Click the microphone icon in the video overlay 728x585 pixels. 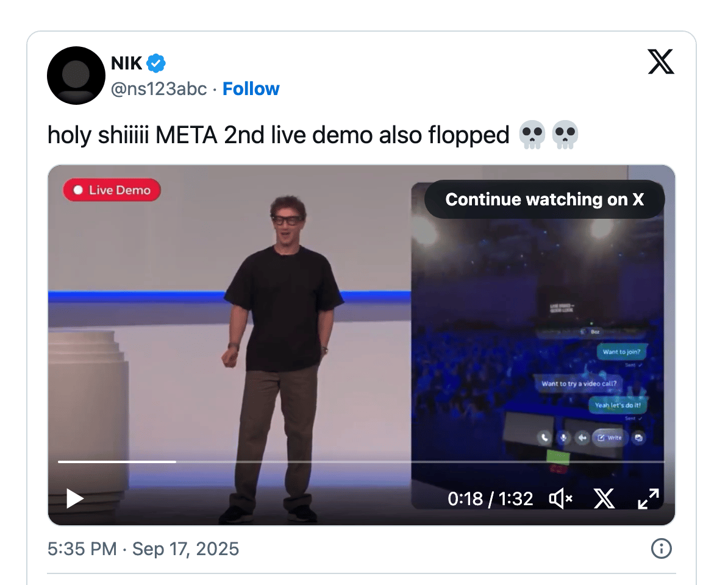[x=563, y=438]
